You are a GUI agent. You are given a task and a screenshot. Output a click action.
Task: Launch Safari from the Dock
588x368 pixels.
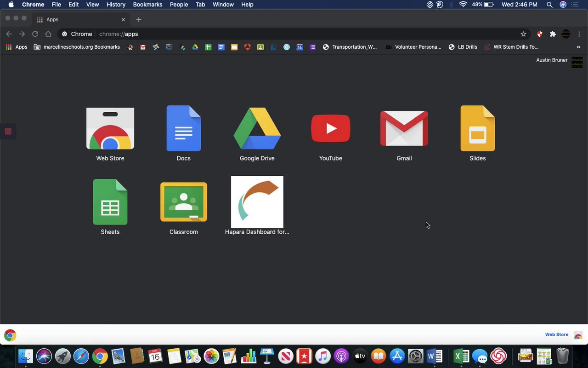(81, 356)
